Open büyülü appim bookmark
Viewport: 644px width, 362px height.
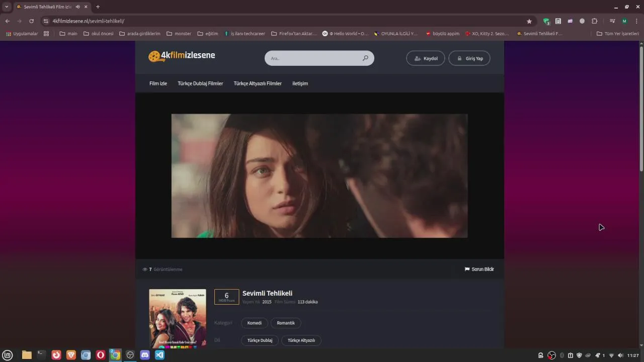pyautogui.click(x=443, y=34)
